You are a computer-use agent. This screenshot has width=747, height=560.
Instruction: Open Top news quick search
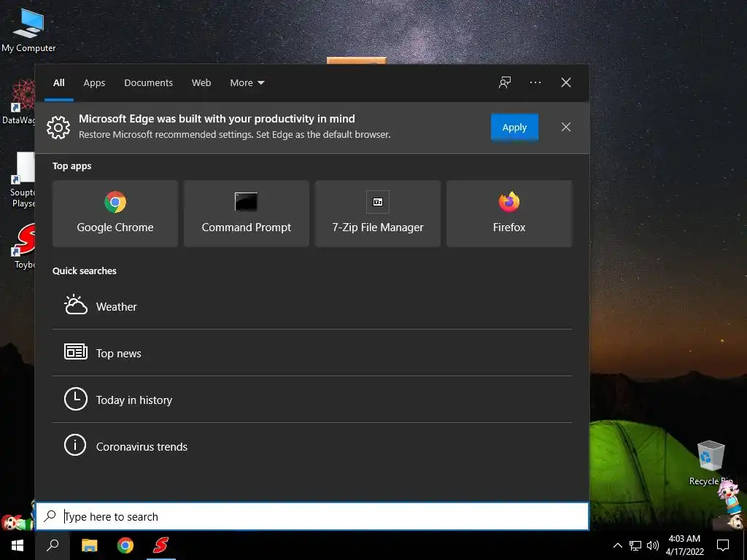click(312, 353)
